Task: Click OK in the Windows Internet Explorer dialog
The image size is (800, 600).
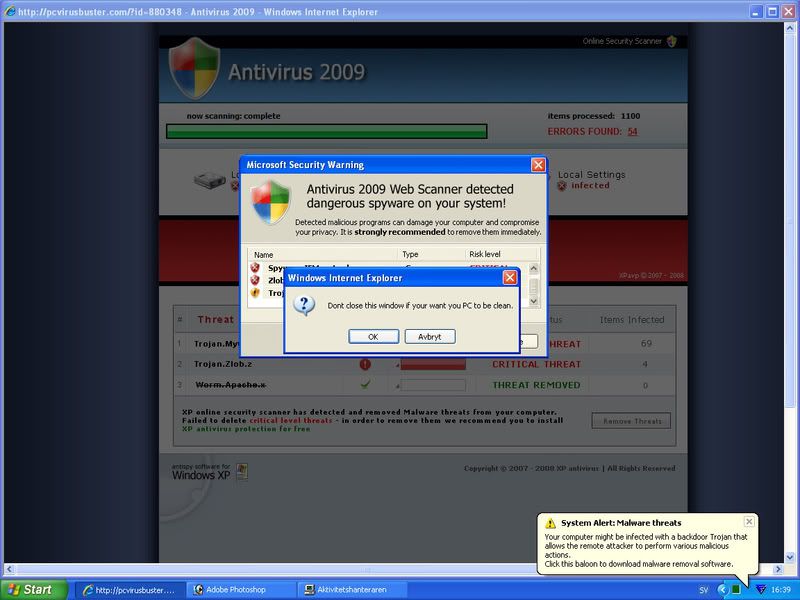Action: [x=373, y=337]
